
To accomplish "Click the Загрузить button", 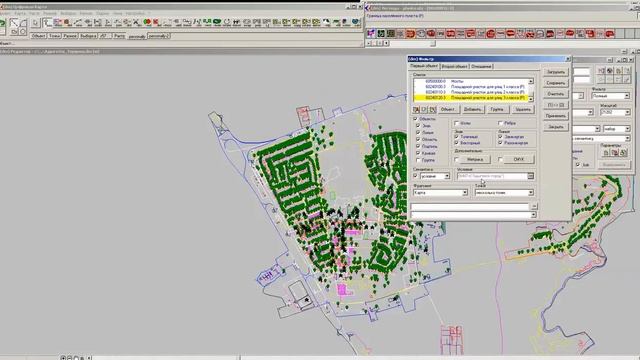I will coord(556,72).
